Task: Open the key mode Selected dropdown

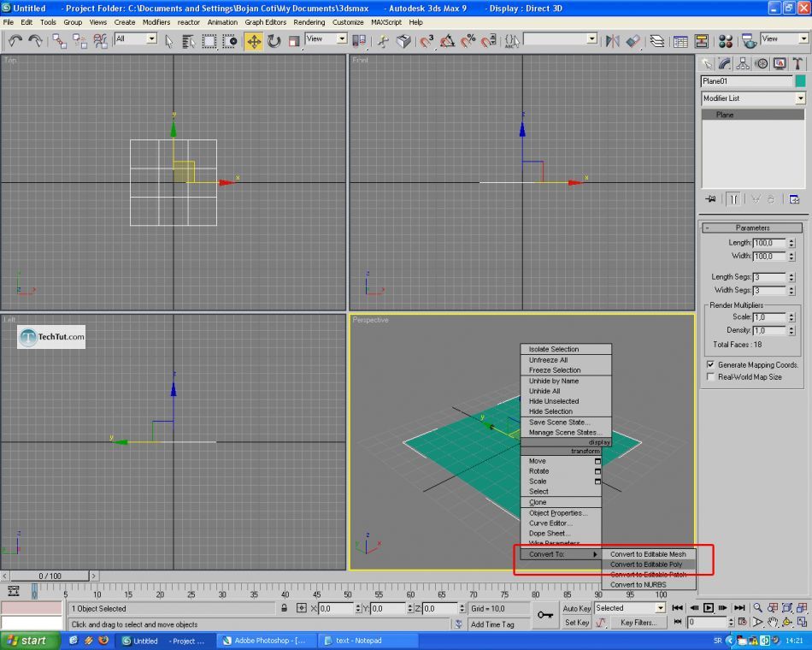Action: pos(630,608)
